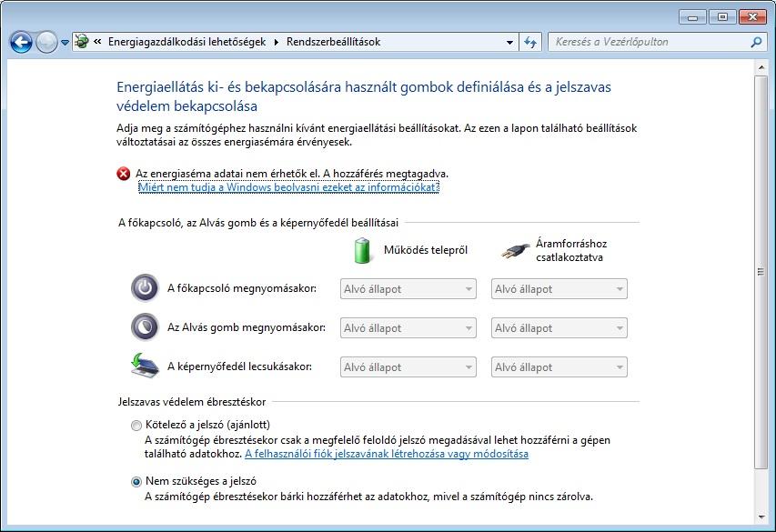This screenshot has height=532, width=776.
Task: Click the refresh button next to the address bar
Action: pos(530,42)
